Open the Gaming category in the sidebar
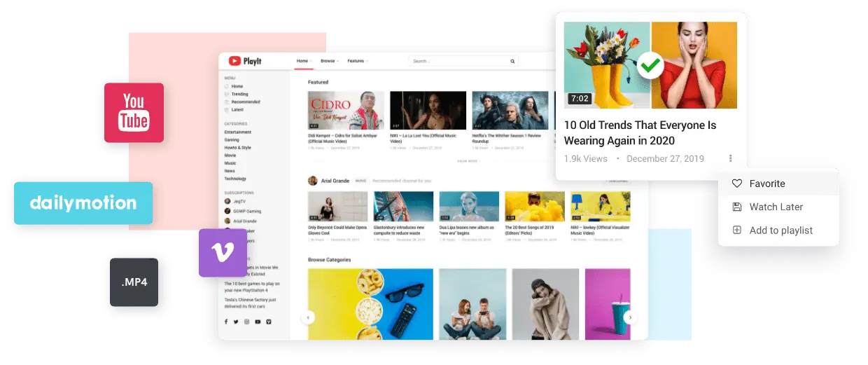Viewport: 868px width, 365px height. [x=231, y=139]
